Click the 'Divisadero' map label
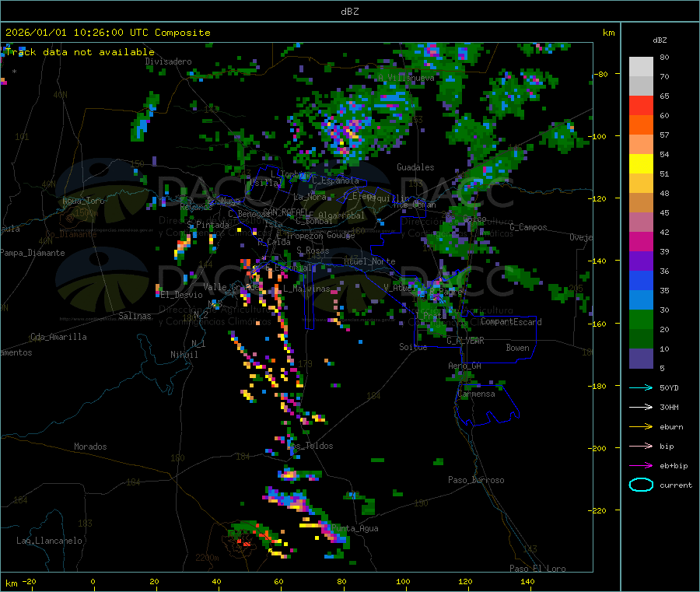This screenshot has width=700, height=592. (x=168, y=61)
